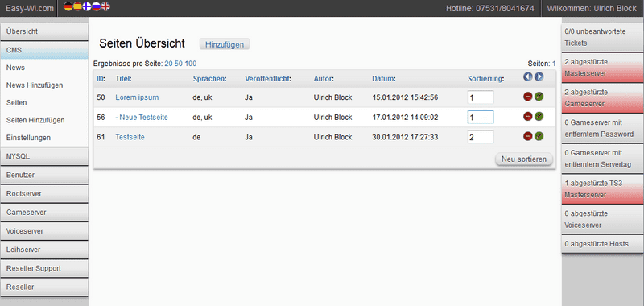Screen dimensions: 644x306
Task: Edit the Testseite row ID 61 (green pencil)
Action: point(539,136)
